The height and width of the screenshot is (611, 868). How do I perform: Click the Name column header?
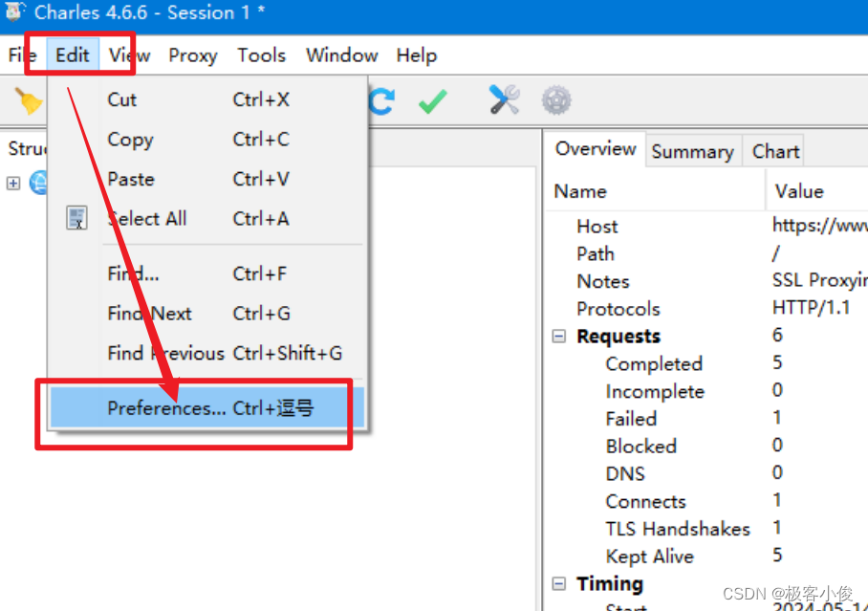pos(656,191)
